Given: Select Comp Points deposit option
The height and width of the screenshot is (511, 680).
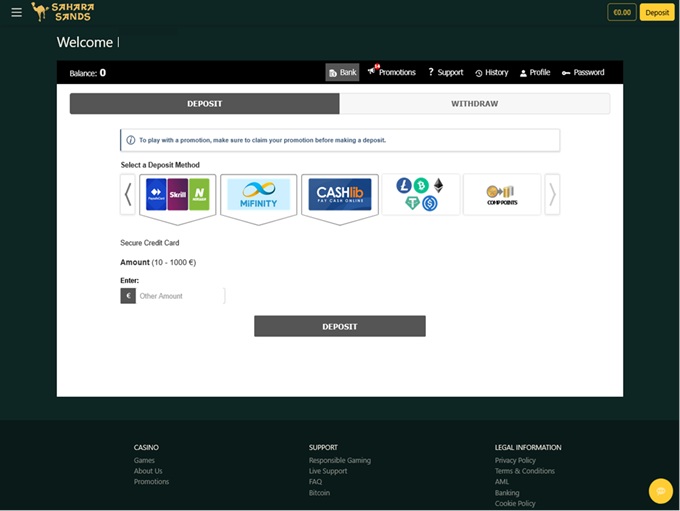Looking at the screenshot, I should (x=501, y=194).
